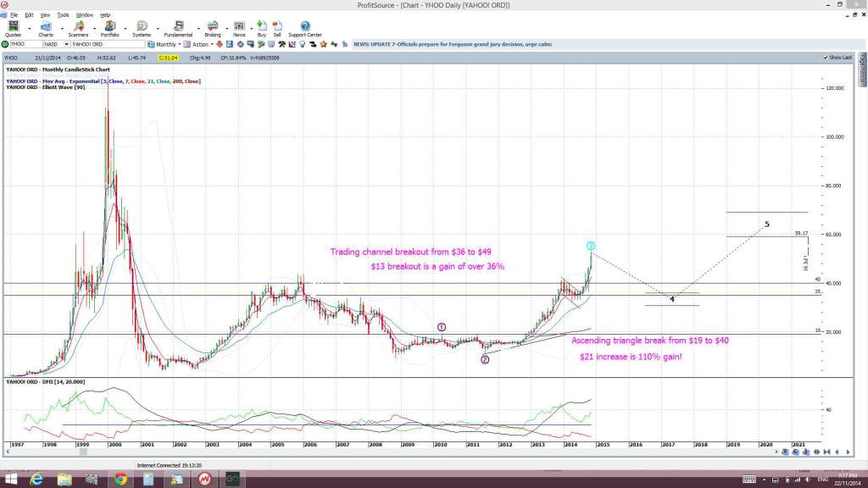Click the YAHOO! ORD Monthly CandleStick Chart title
The width and height of the screenshot is (868, 488).
58,69
